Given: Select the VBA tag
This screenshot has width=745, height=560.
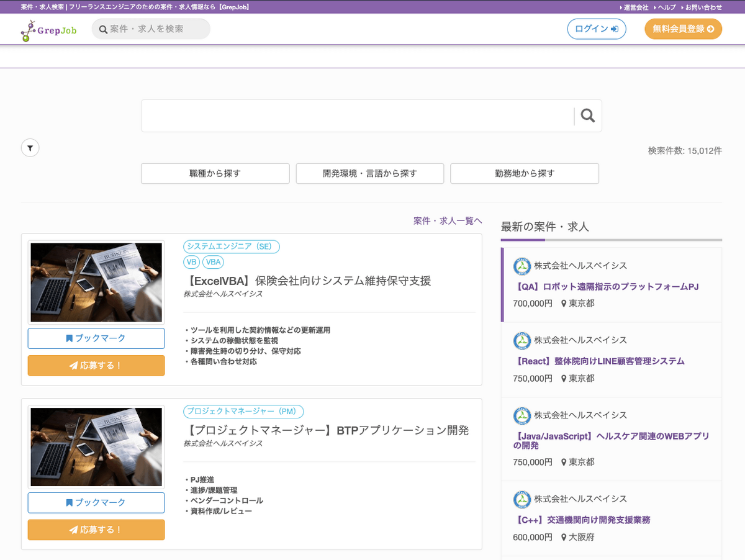Looking at the screenshot, I should coord(214,262).
